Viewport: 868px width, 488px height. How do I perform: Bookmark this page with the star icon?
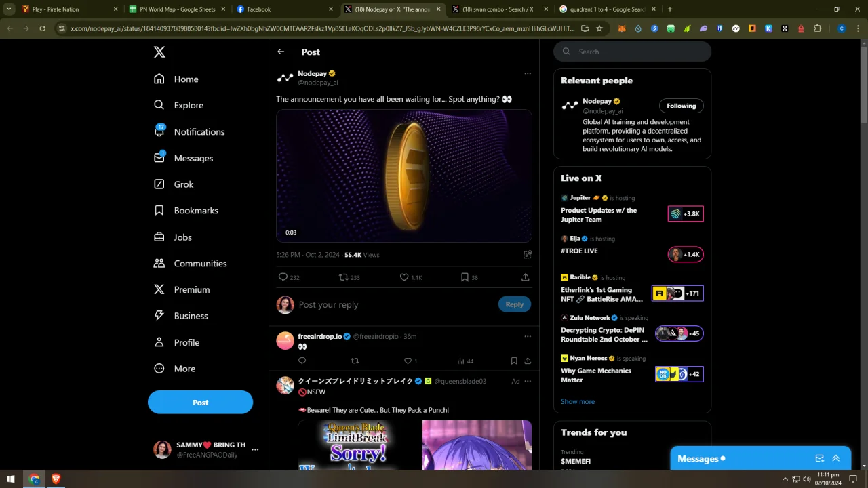(599, 28)
